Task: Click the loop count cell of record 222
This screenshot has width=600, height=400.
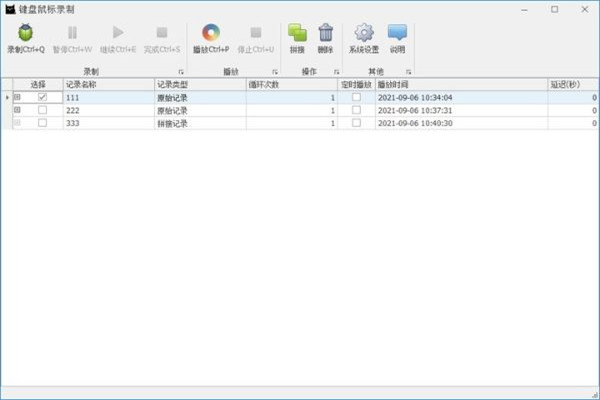Action: [292, 111]
